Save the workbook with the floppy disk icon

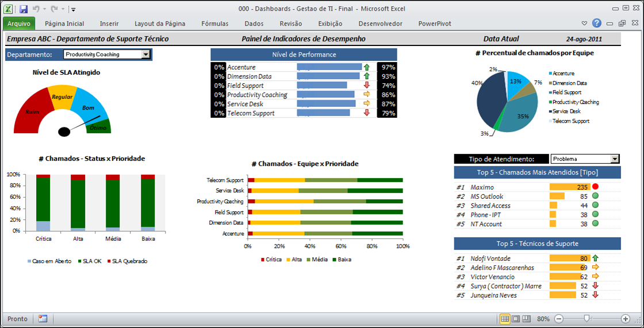point(24,9)
